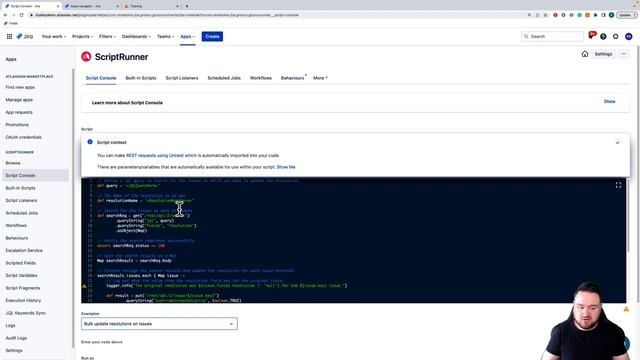The height and width of the screenshot is (360, 640).
Task: Open the Teams dropdown menu
Action: [165, 36]
